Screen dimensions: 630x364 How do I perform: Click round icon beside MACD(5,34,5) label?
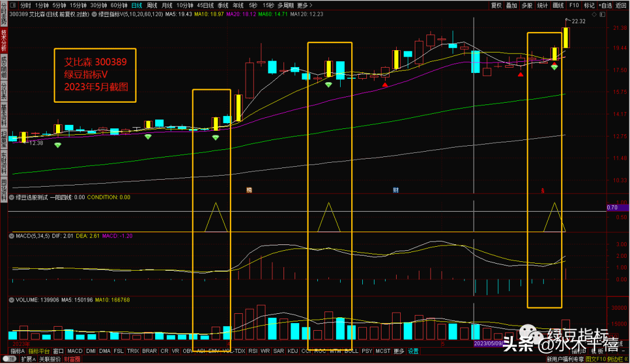click(12, 236)
